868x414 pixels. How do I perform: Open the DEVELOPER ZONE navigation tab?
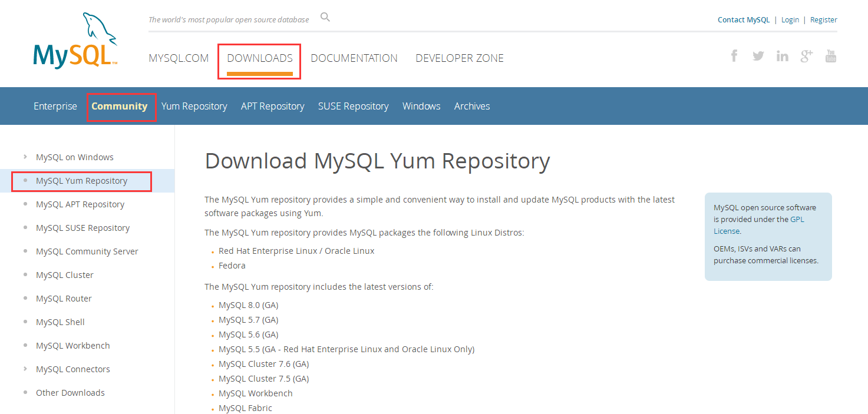[459, 58]
